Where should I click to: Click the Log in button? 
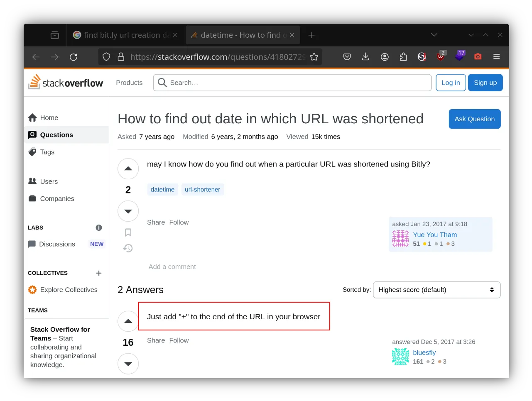pos(451,83)
